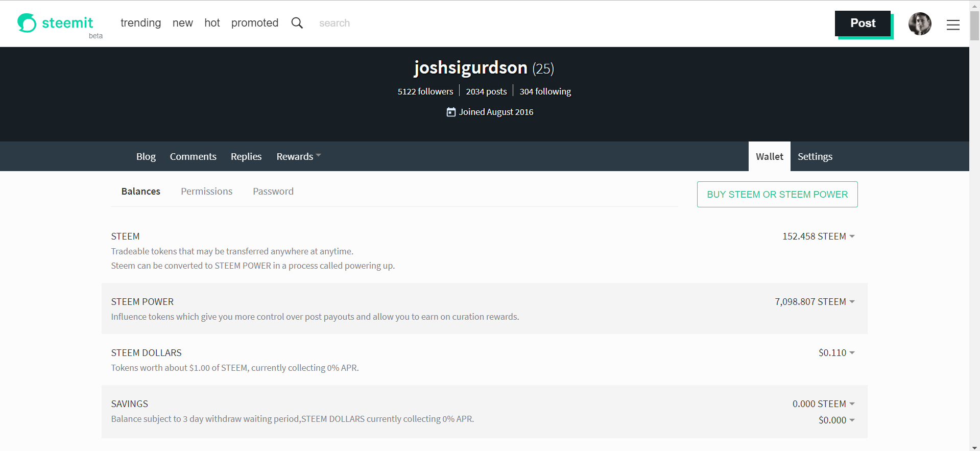Click the steemit wordmark text
Viewport: 980px width, 451px height.
click(x=67, y=23)
